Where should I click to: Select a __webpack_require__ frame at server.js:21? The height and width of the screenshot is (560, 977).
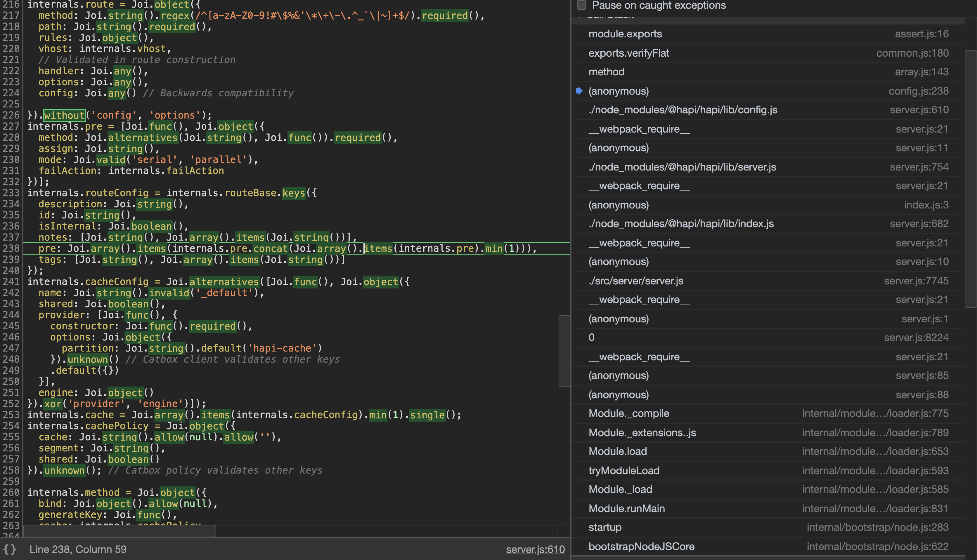coord(638,129)
